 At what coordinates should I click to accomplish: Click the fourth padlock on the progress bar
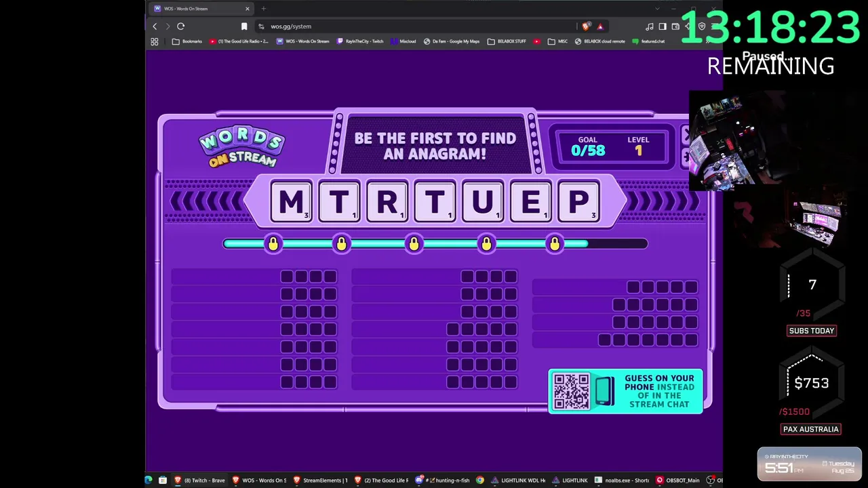click(x=486, y=243)
